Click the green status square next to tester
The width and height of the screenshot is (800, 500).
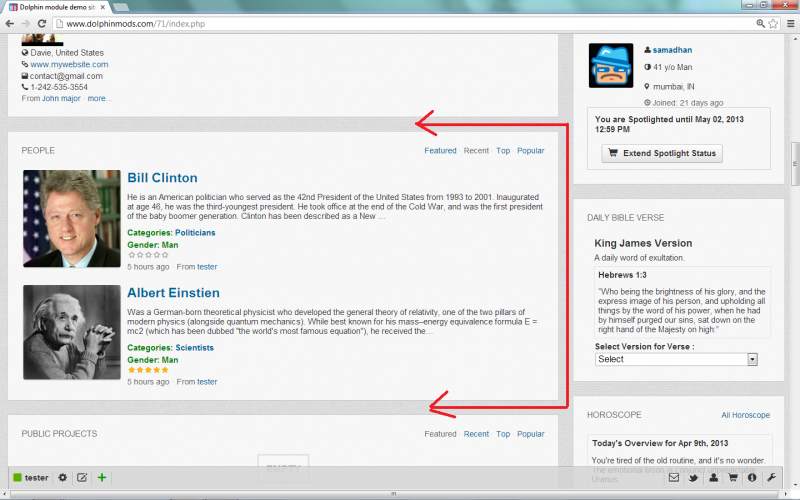pos(17,478)
